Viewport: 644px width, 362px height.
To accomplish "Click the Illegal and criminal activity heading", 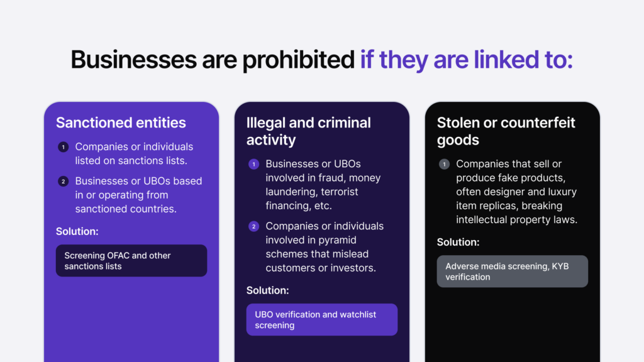I will 308,131.
